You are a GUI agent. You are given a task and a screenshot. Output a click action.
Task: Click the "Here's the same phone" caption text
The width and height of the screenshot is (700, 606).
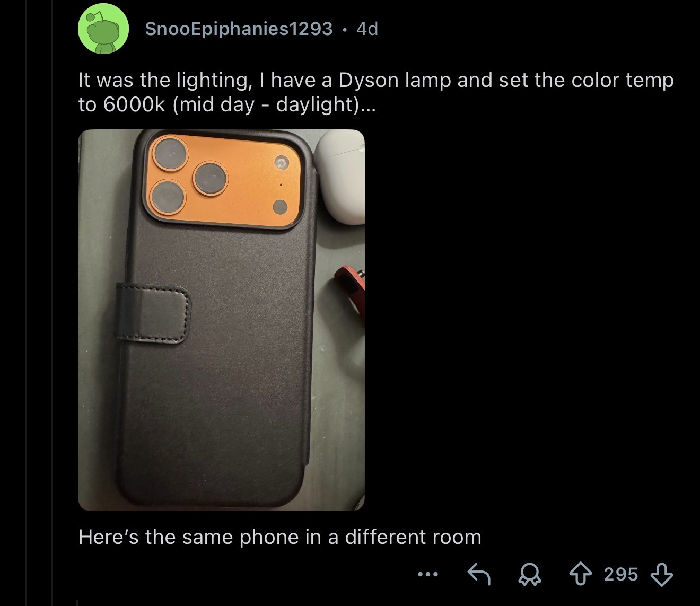point(280,537)
